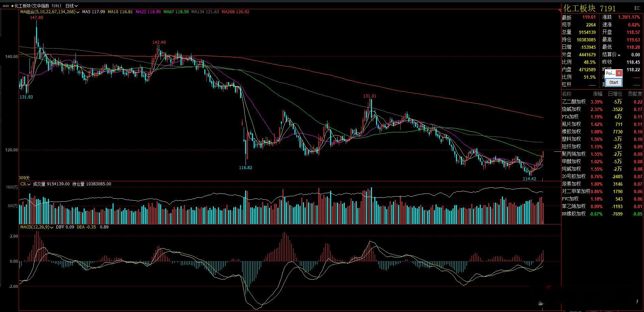Click the 142.49 price marker on chart
Viewport: 644px width, 312px height.
(159, 42)
